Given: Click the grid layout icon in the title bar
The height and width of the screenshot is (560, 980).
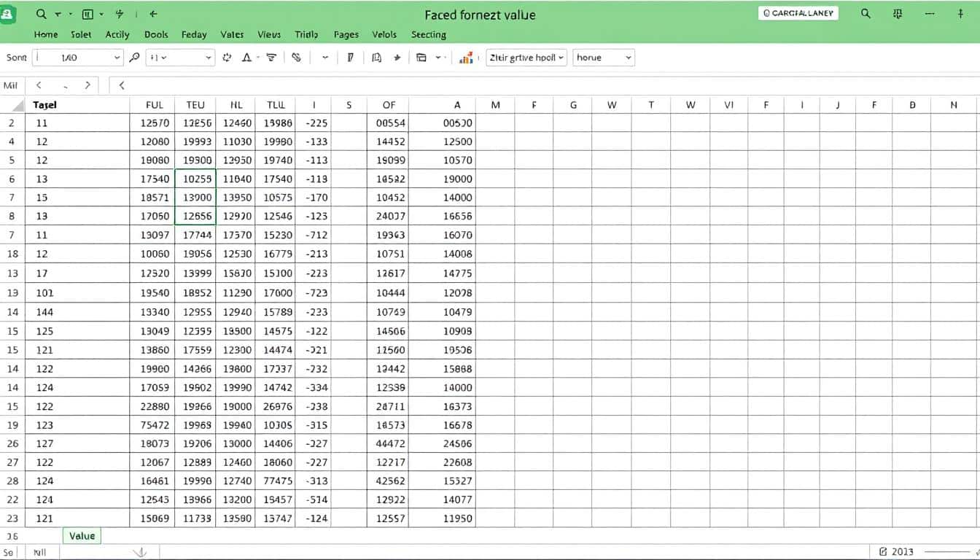Looking at the screenshot, I should tap(88, 14).
